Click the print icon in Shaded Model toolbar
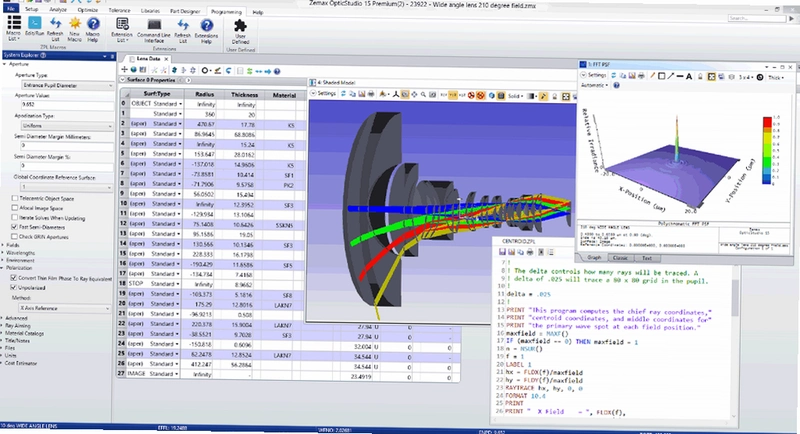Image resolution: width=800 pixels, height=434 pixels. point(371,94)
